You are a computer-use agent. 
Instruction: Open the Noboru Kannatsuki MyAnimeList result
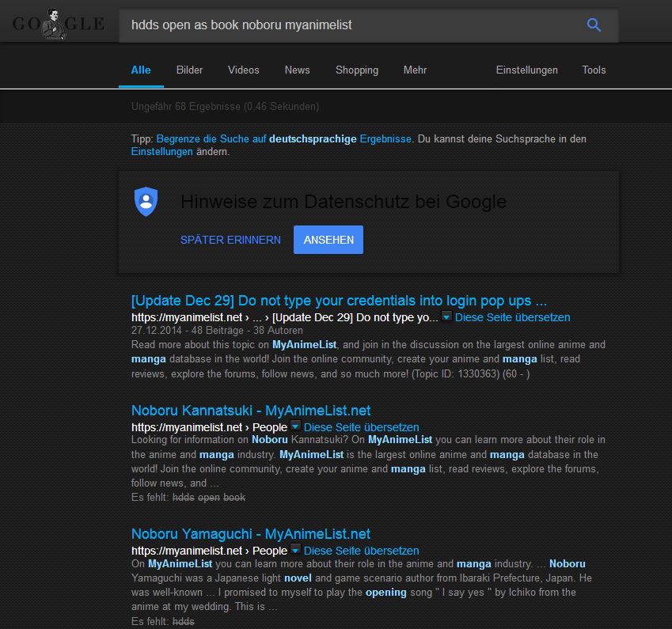(x=250, y=411)
